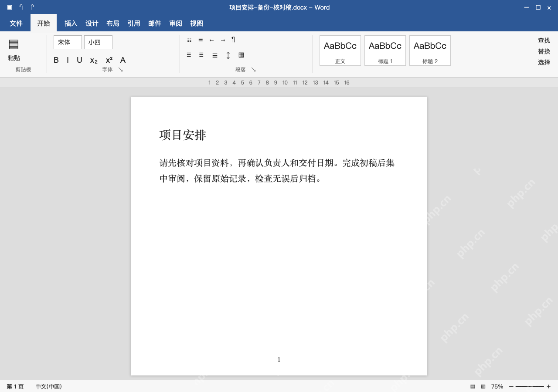Click the font color A icon
Screen dimensions: 558x392
[x=123, y=60]
